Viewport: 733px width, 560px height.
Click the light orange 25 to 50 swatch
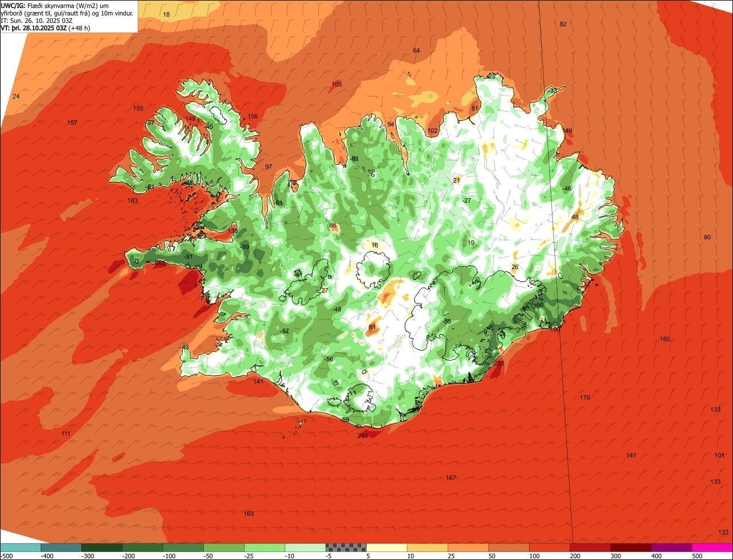(468, 547)
